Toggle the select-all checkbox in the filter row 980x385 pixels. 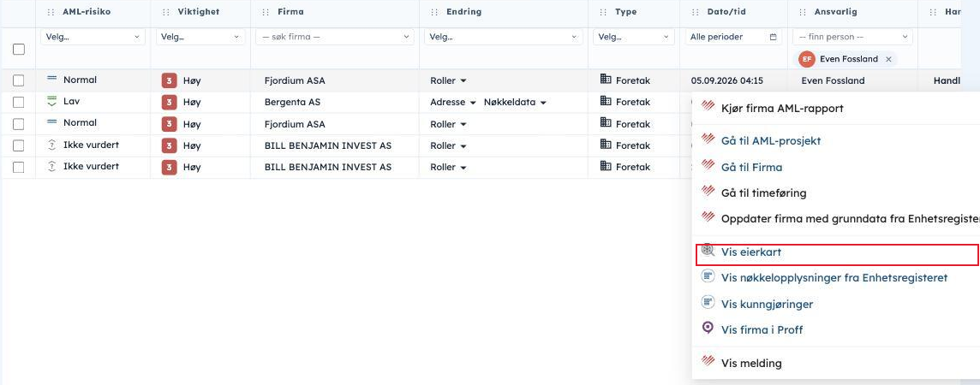(x=19, y=49)
